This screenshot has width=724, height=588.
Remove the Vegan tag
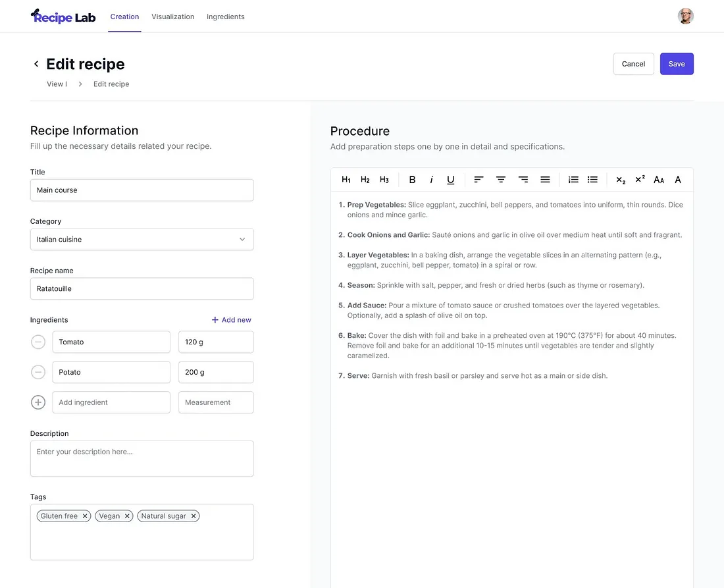pos(128,516)
